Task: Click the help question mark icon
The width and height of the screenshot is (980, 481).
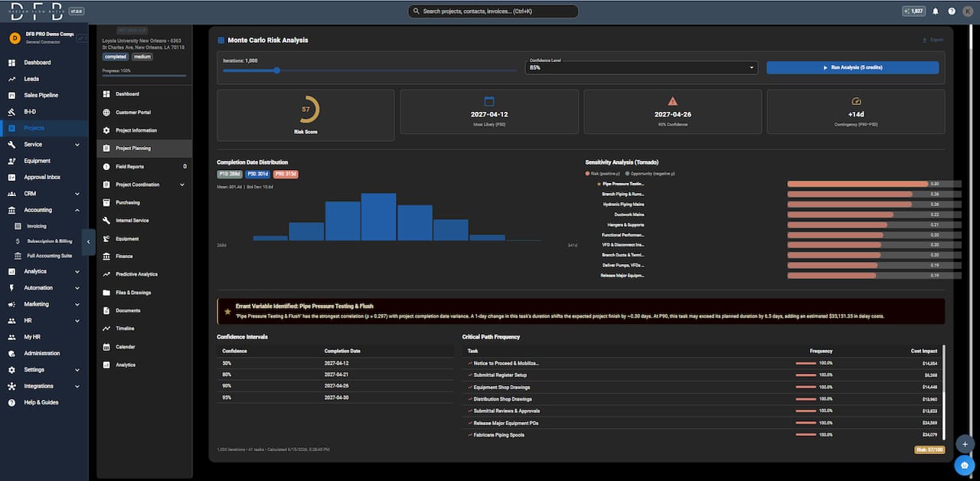Action: coord(952,11)
